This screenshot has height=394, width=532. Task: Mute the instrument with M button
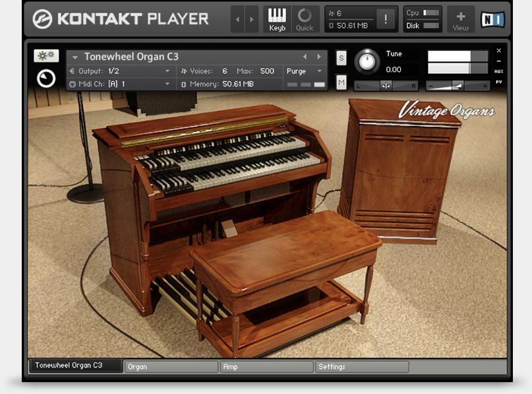341,82
